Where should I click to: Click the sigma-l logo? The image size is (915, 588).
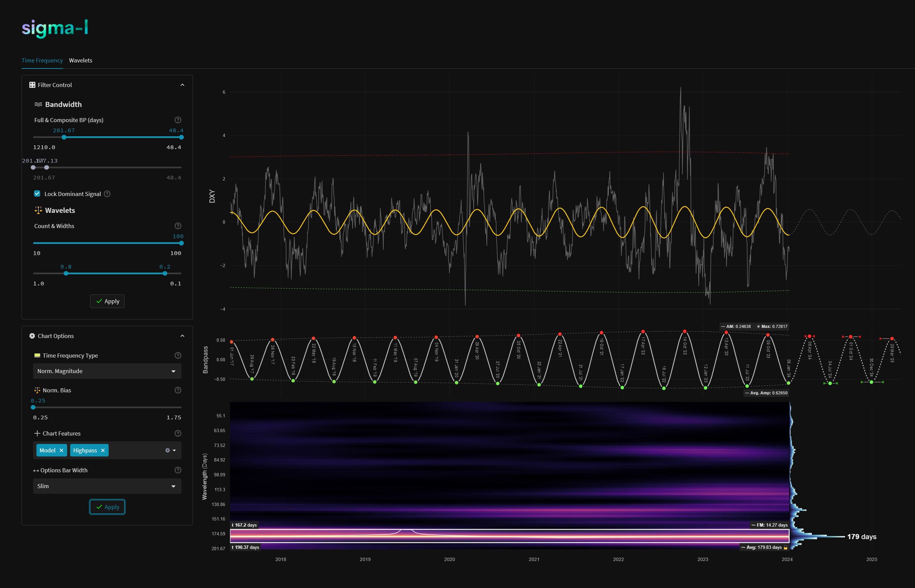coord(55,28)
